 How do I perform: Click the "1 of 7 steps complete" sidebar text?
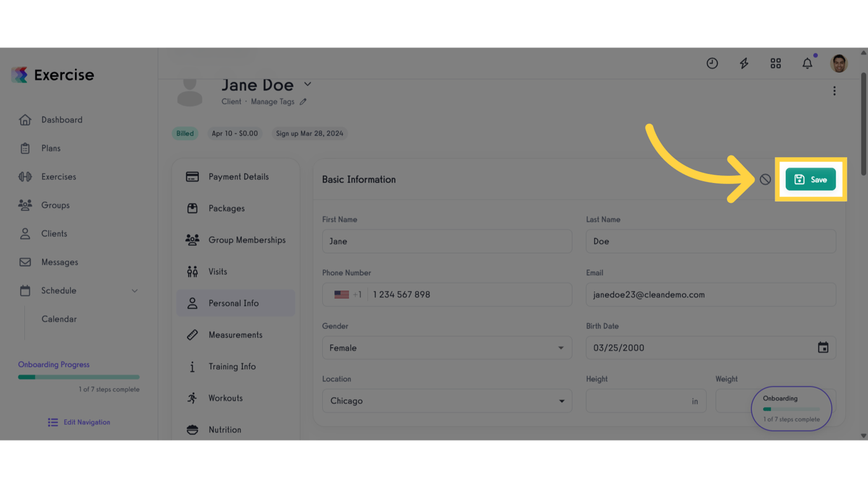pyautogui.click(x=109, y=390)
